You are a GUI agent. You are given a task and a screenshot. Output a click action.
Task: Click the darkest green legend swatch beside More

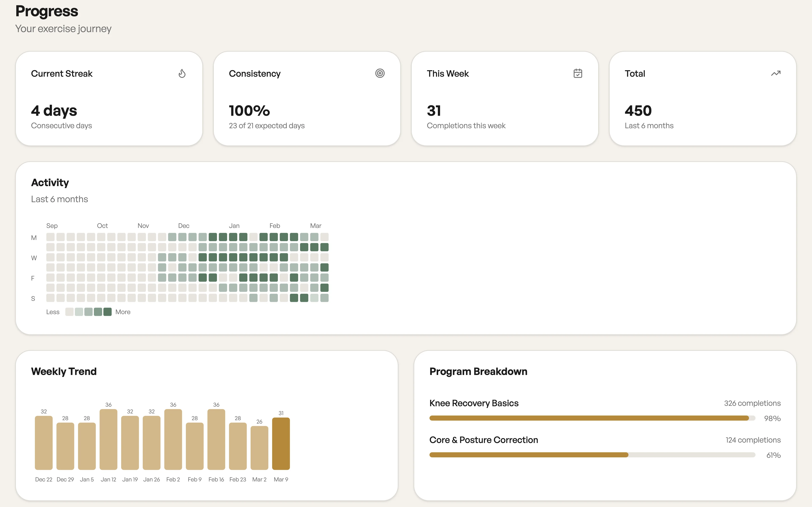tap(107, 312)
